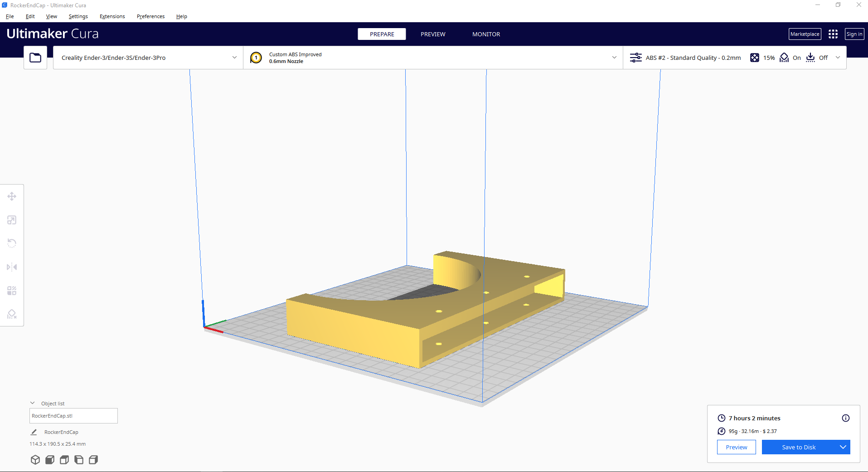Open the application switcher grid icon
Screen dimensions: 868x472
tap(833, 34)
